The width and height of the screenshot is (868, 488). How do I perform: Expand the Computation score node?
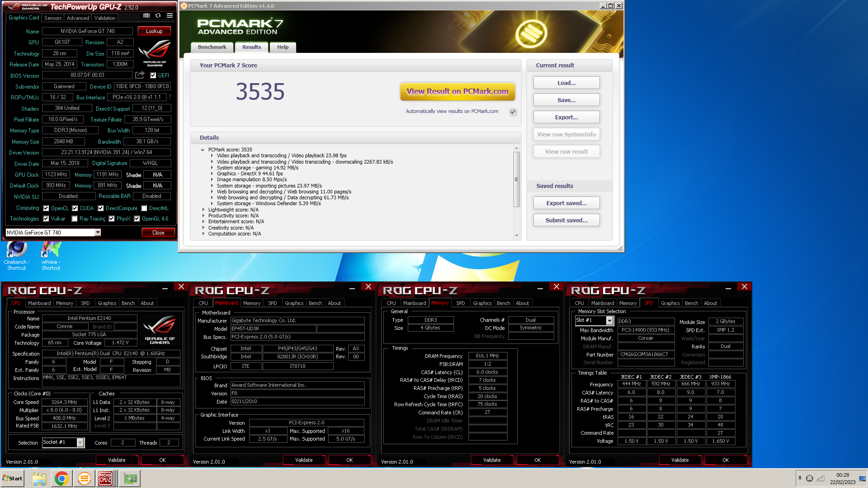pos(203,234)
